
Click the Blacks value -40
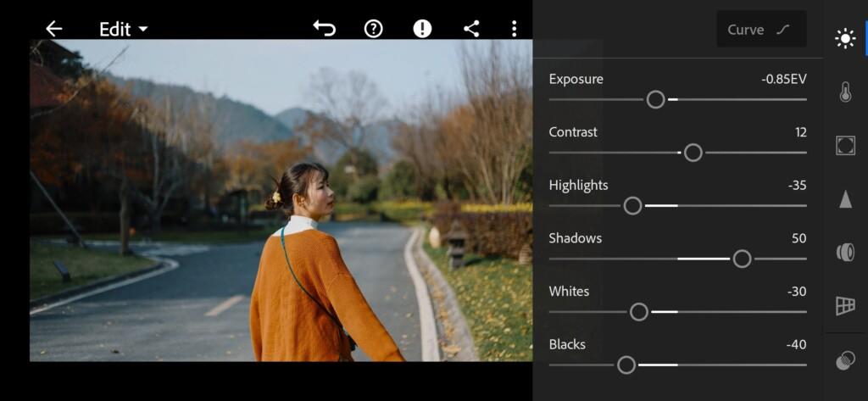point(797,345)
